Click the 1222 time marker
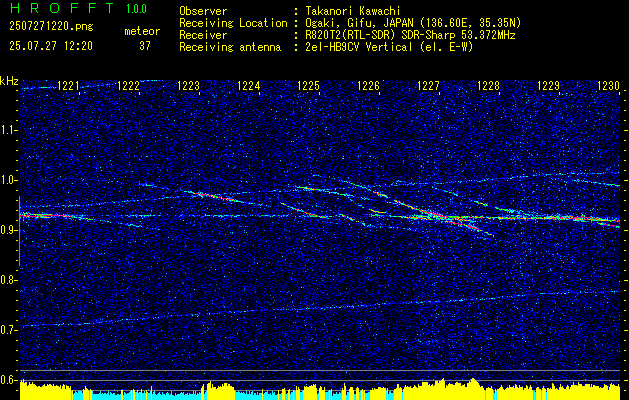The height and width of the screenshot is (400, 629). coord(128,86)
